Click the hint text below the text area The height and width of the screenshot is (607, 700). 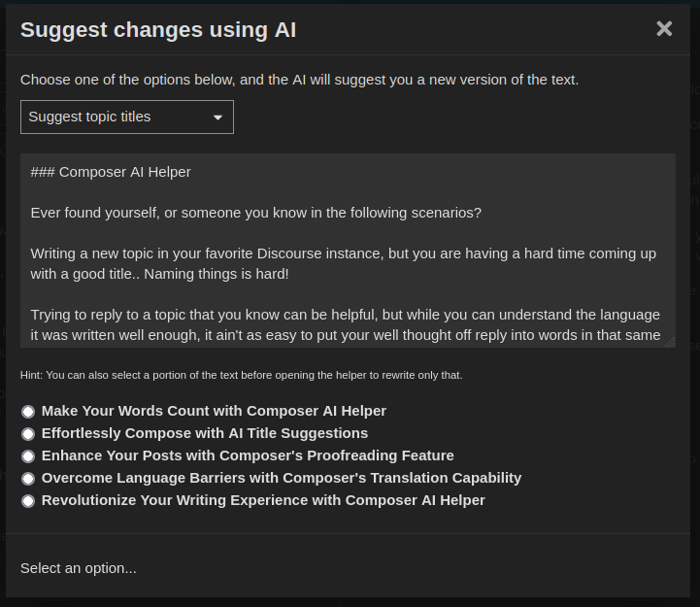(x=241, y=375)
